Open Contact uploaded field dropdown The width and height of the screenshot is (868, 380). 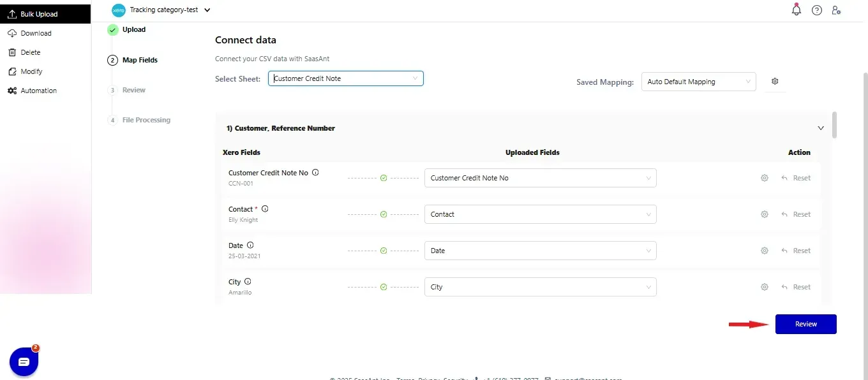pyautogui.click(x=540, y=214)
